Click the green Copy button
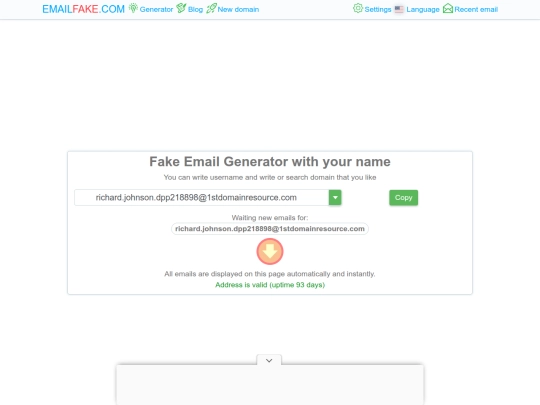540x405 pixels. pyautogui.click(x=404, y=198)
